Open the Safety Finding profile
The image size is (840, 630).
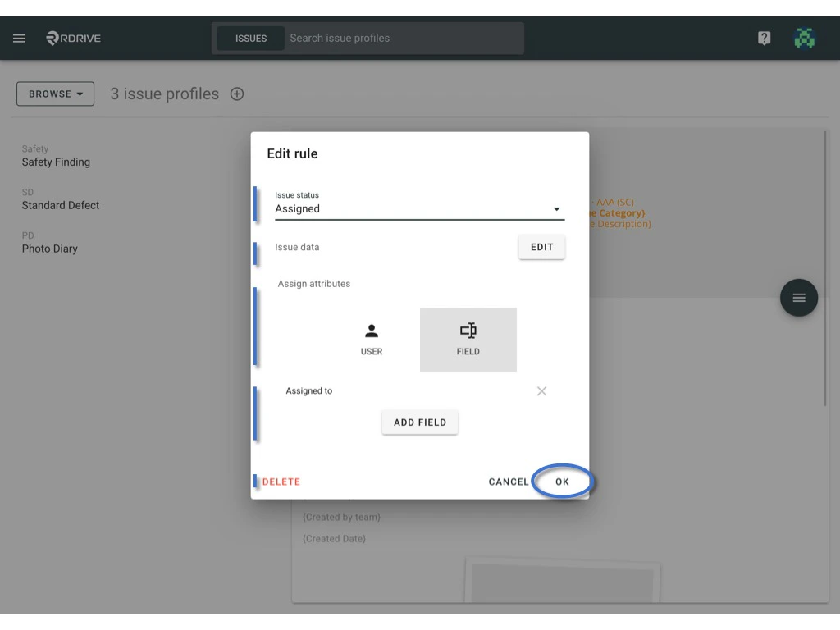(x=56, y=162)
